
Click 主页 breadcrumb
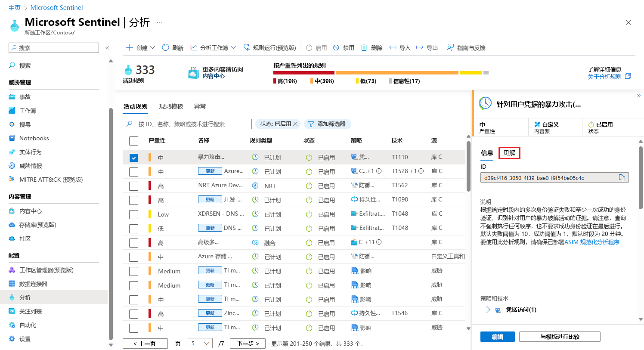click(15, 8)
